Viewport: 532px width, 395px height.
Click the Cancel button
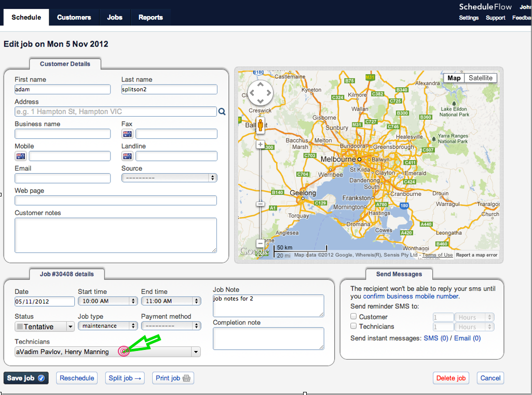coord(490,378)
